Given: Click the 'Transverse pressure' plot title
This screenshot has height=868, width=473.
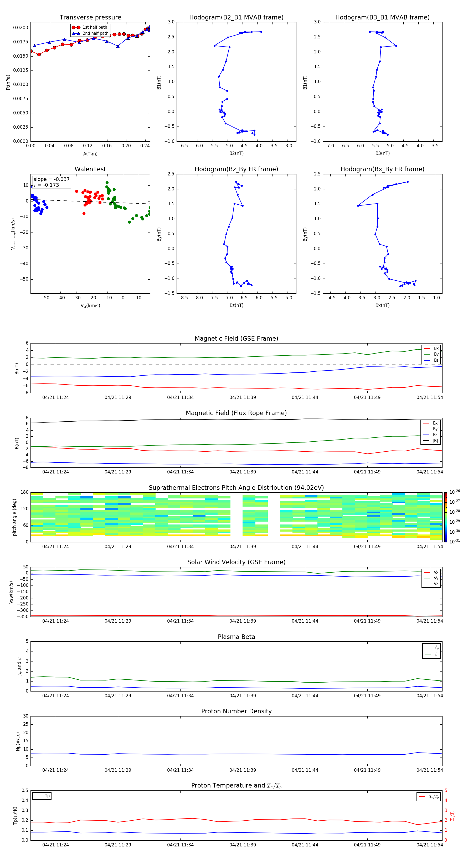Looking at the screenshot, I should coord(90,17).
